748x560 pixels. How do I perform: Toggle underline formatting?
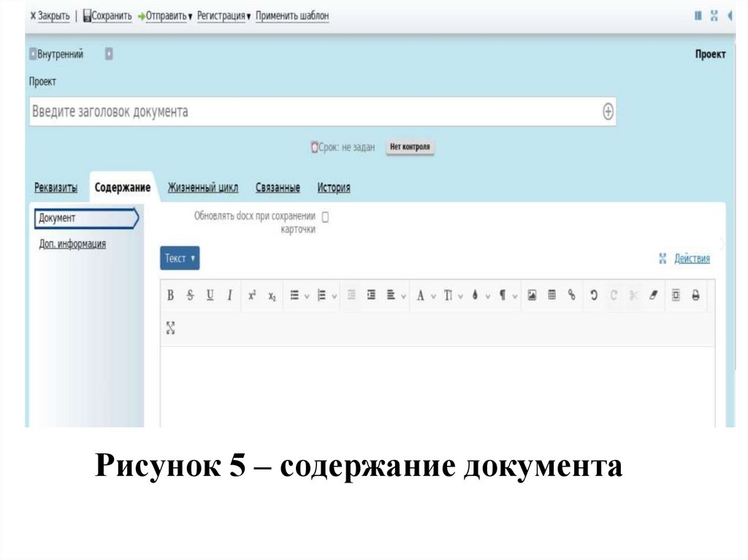210,295
